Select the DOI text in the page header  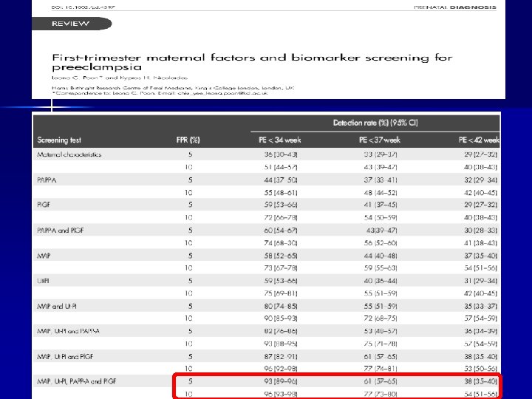point(83,7)
